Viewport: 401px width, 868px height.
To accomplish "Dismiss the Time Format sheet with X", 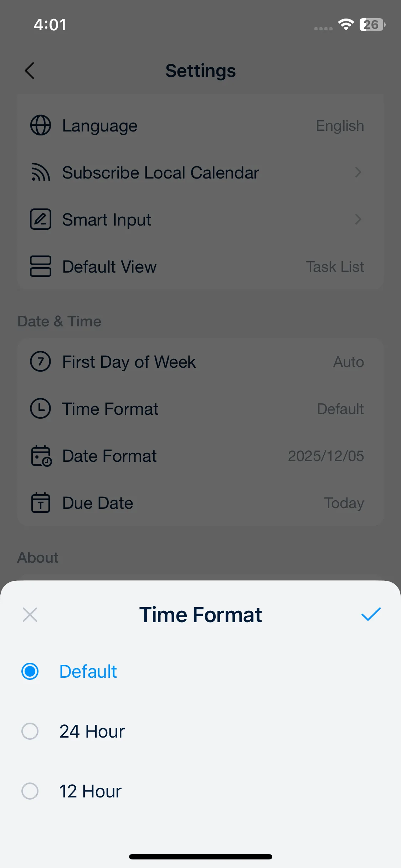I will 30,615.
